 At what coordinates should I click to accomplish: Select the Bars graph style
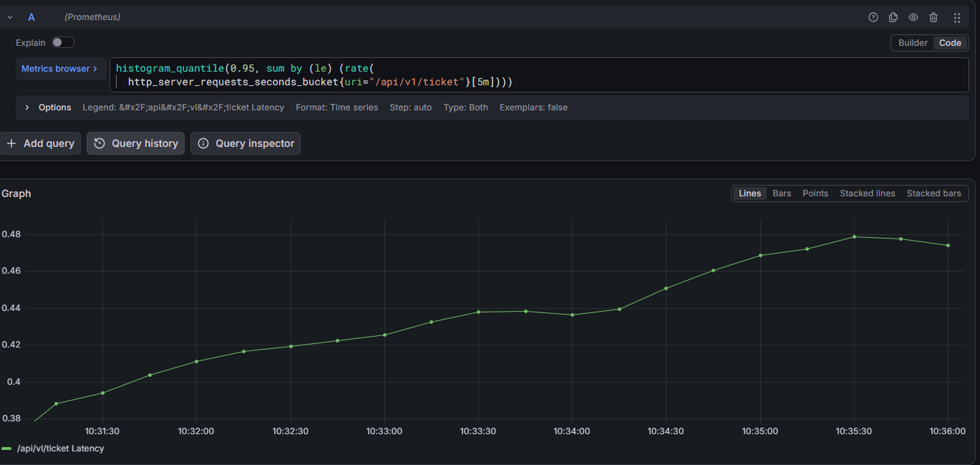coord(782,193)
